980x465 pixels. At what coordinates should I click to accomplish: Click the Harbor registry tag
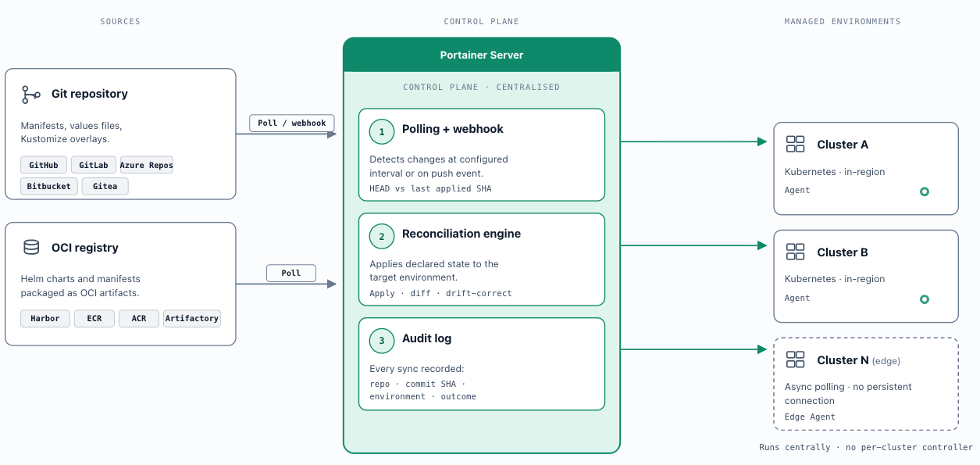coord(45,318)
